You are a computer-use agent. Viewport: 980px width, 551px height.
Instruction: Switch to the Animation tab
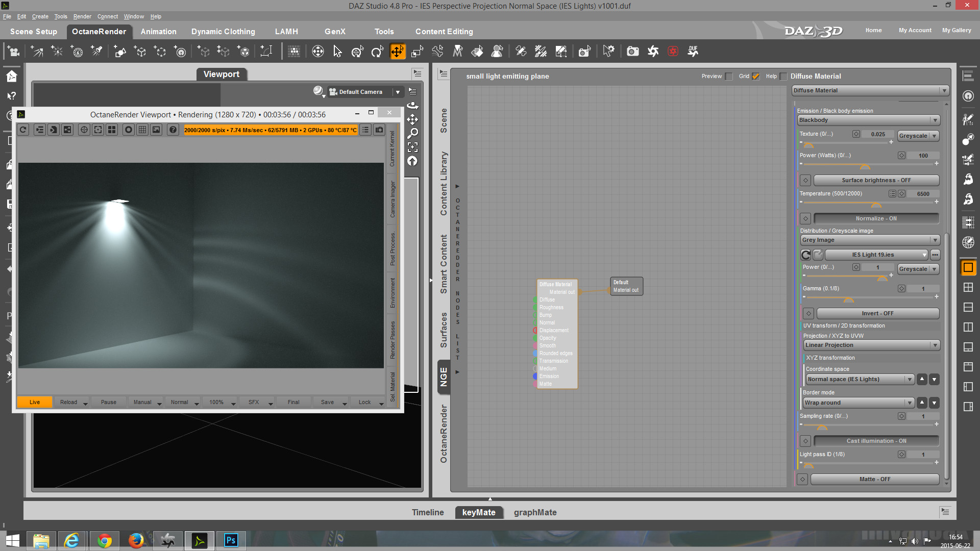point(158,32)
